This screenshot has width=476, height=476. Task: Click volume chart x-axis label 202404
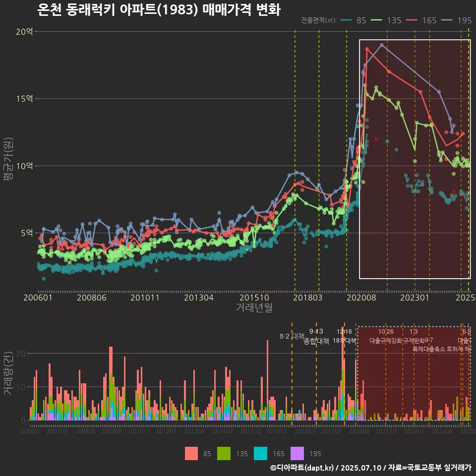point(442,431)
